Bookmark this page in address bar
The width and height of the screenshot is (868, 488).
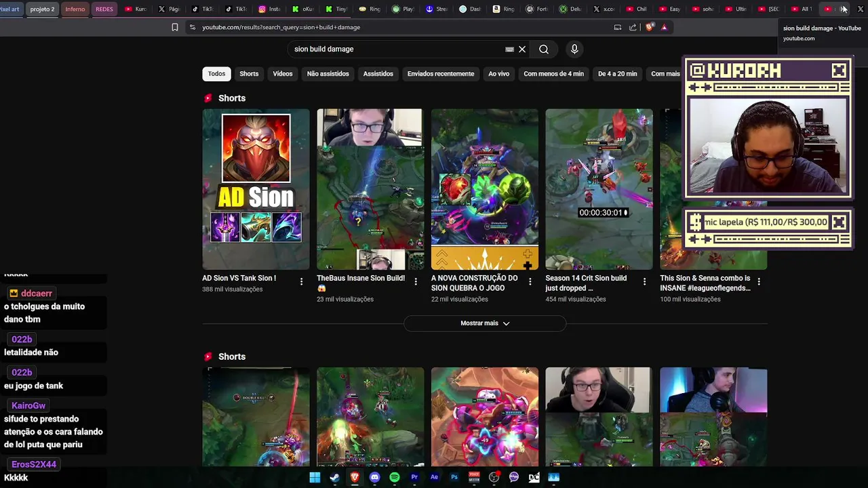[175, 27]
